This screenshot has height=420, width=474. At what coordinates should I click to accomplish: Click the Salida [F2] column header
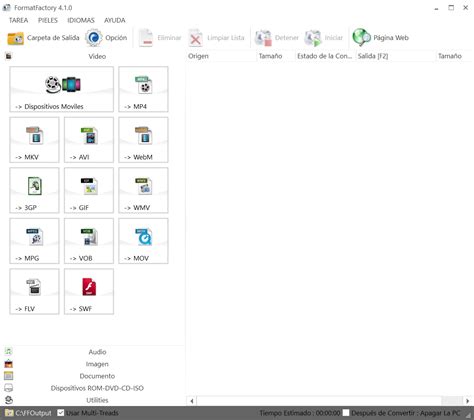(x=395, y=56)
